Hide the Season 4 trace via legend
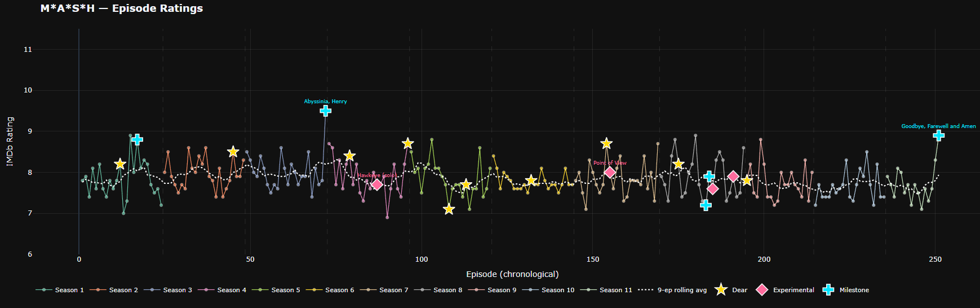Viewport: 980px width, 308px height. [222, 290]
